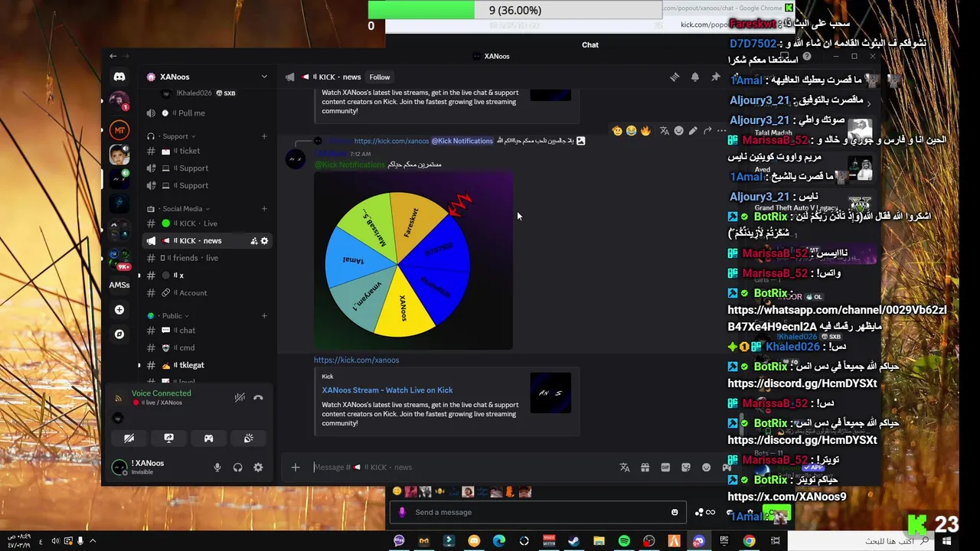This screenshot has width=980, height=551.
Task: Open Discord direct messages home icon
Action: click(119, 77)
